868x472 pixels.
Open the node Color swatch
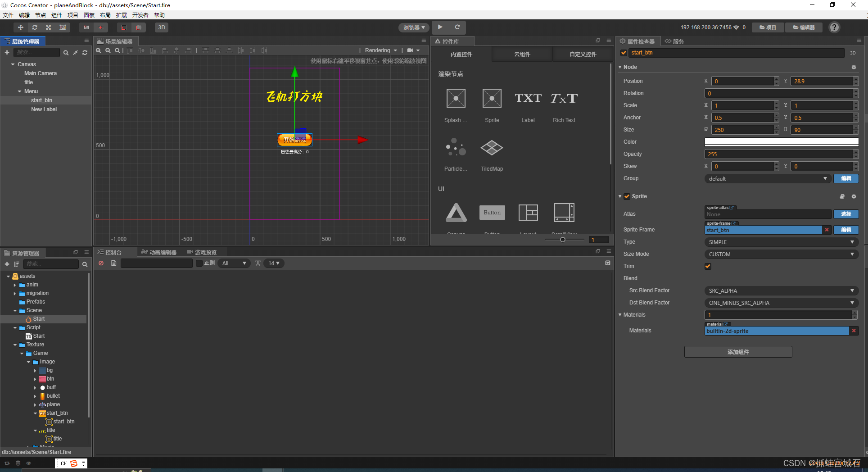click(x=781, y=142)
